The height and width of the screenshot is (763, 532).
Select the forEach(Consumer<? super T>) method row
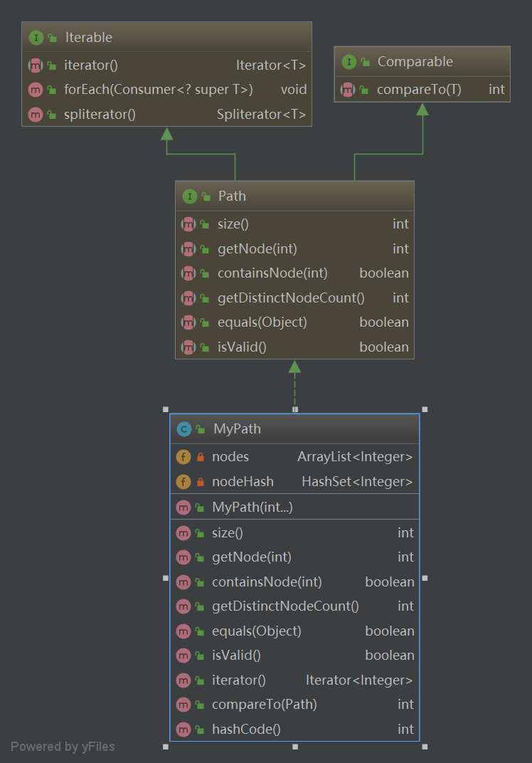tap(159, 90)
